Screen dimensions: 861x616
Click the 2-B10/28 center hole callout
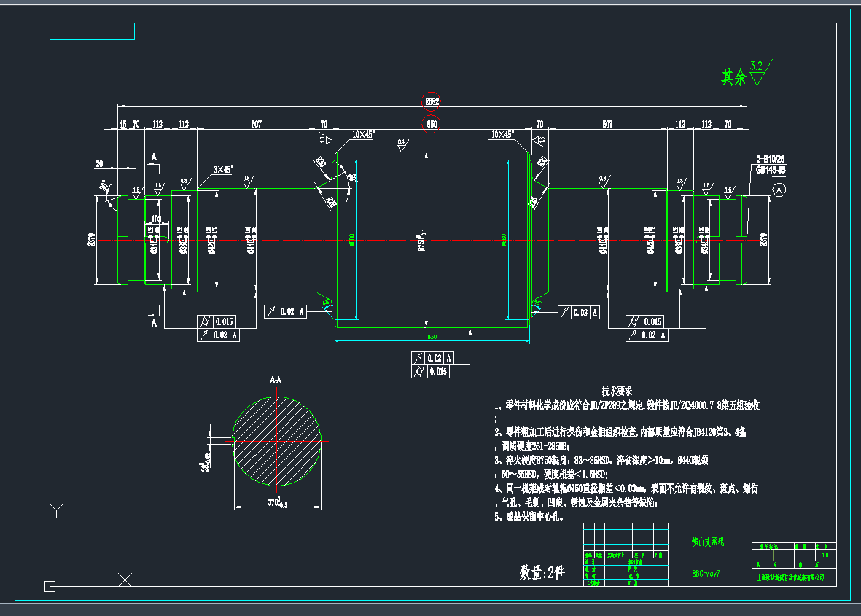click(770, 159)
